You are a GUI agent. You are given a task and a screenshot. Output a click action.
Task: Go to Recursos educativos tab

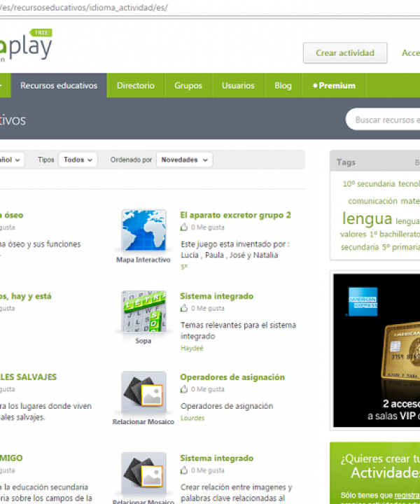point(59,85)
